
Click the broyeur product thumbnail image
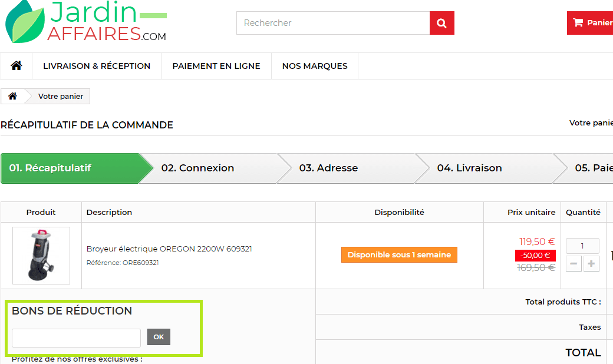pyautogui.click(x=41, y=255)
